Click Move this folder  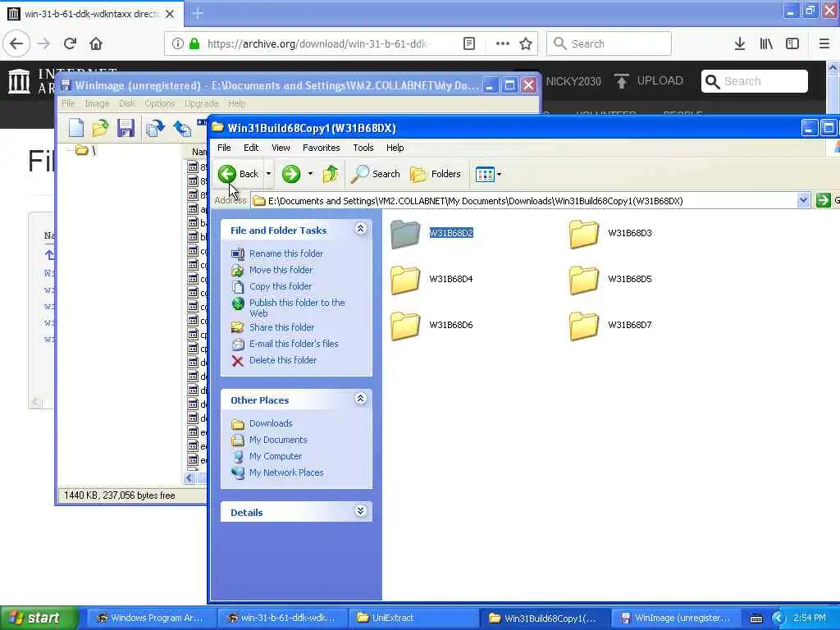(x=281, y=270)
